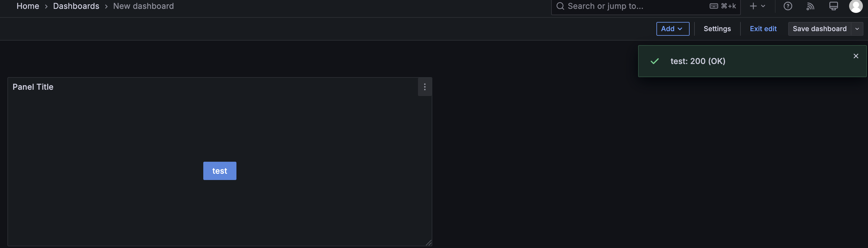
Task: Click the panel resize handle corner
Action: coord(429,243)
